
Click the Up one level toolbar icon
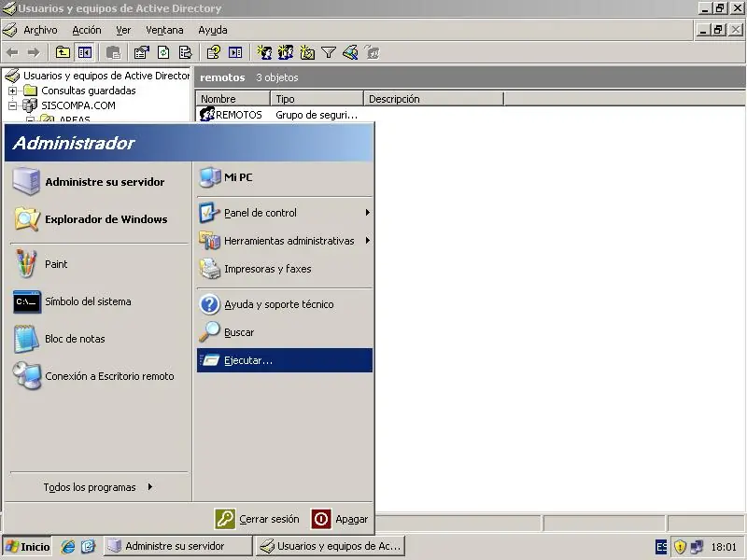tap(63, 52)
